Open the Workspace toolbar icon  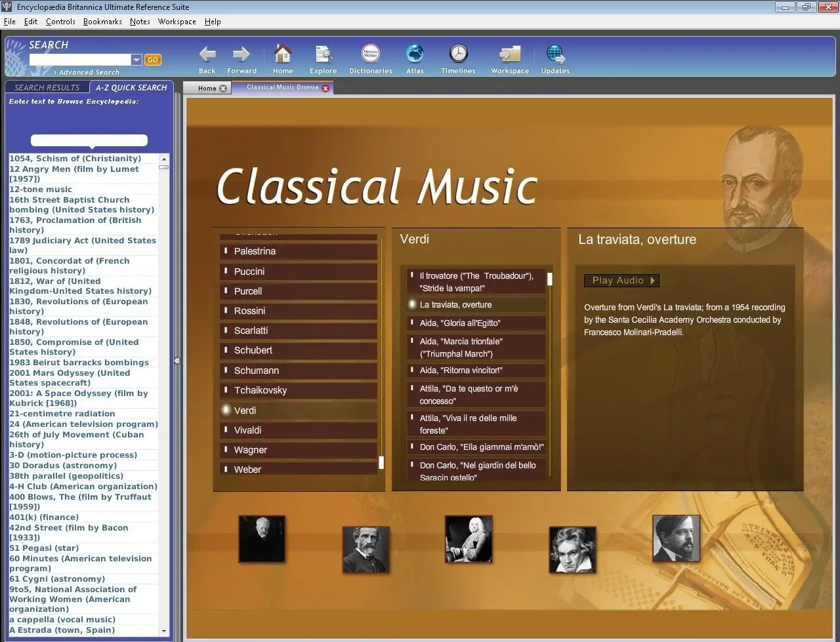pos(510,54)
